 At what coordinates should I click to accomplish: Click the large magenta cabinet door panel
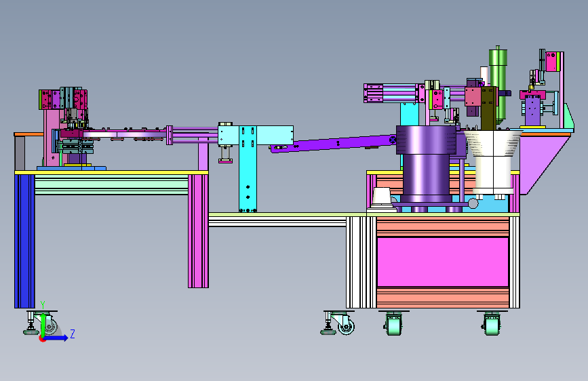point(442,262)
